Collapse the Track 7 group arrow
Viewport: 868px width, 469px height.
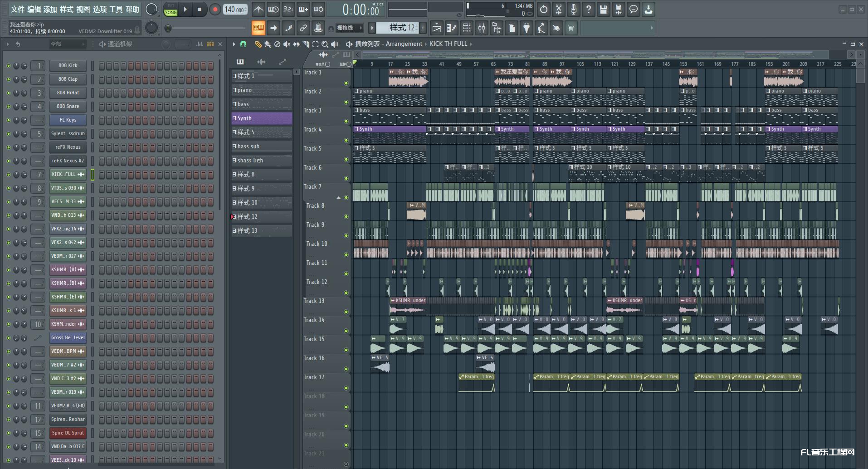click(338, 198)
